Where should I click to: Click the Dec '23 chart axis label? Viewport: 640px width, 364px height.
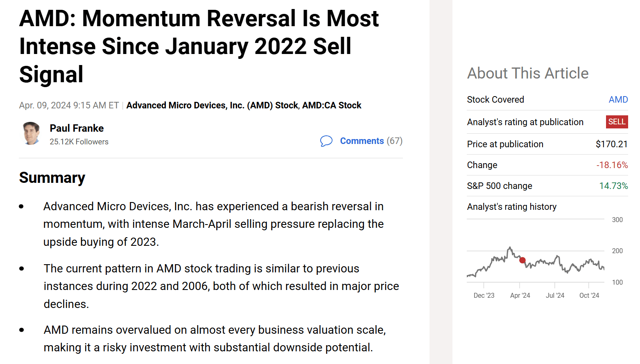point(484,295)
